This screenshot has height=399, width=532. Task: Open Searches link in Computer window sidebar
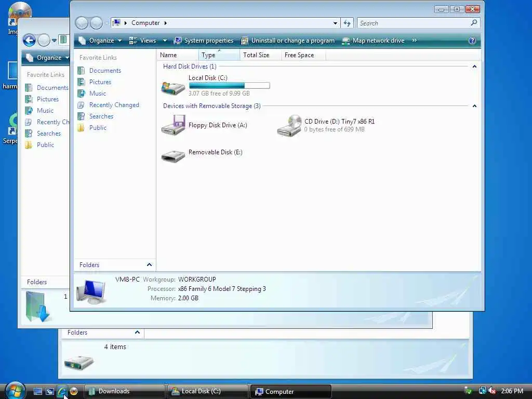pyautogui.click(x=101, y=116)
